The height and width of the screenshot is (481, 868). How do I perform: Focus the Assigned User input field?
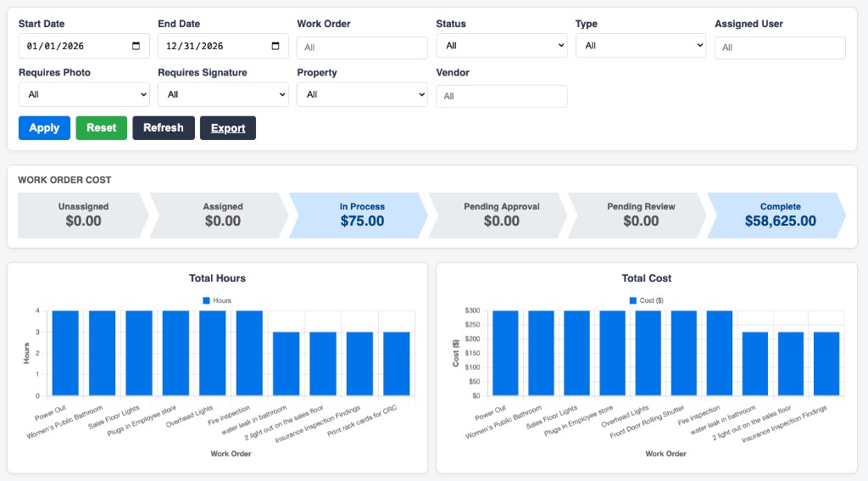click(780, 48)
